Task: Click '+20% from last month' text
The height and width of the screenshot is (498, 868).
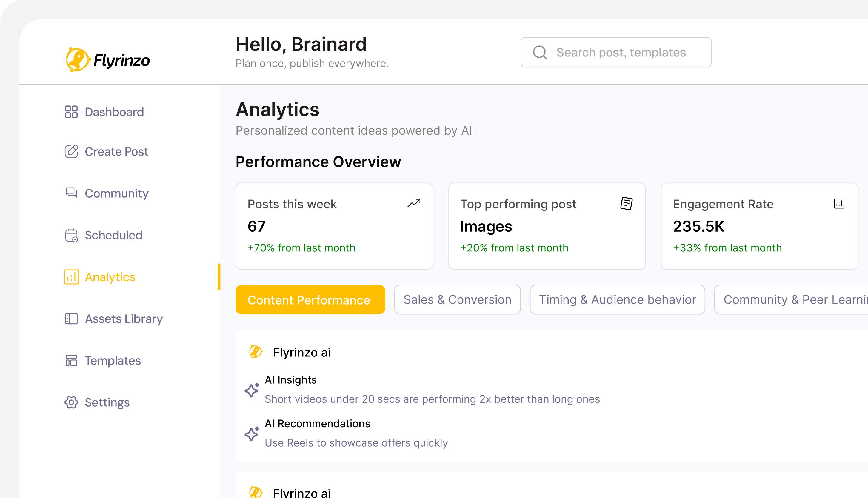Action: (x=514, y=248)
